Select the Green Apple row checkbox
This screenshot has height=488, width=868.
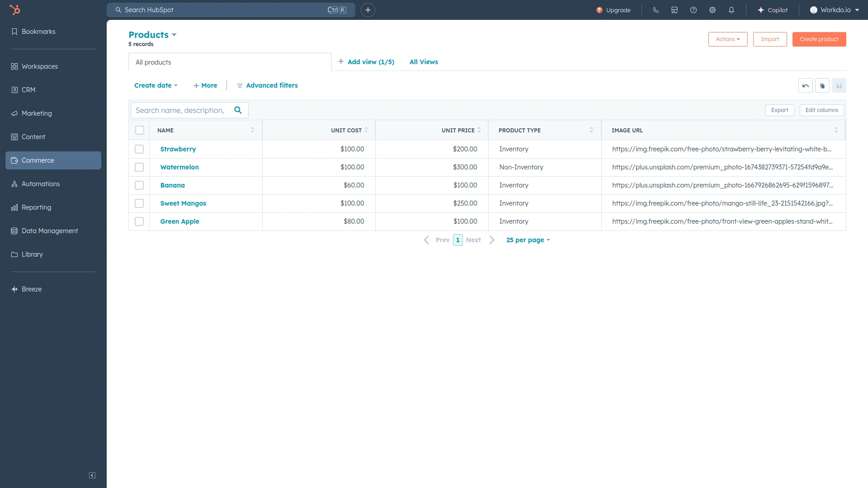[139, 221]
